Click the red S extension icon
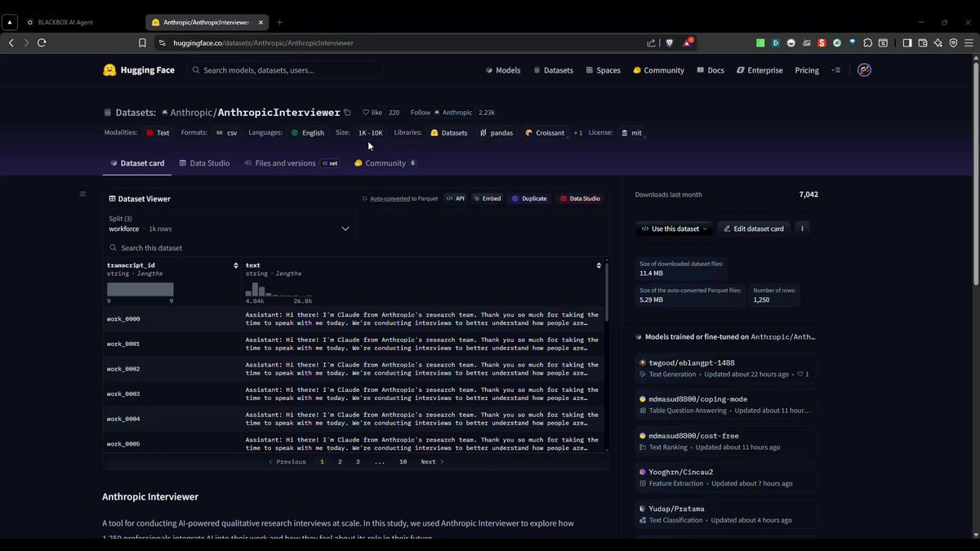 point(822,43)
